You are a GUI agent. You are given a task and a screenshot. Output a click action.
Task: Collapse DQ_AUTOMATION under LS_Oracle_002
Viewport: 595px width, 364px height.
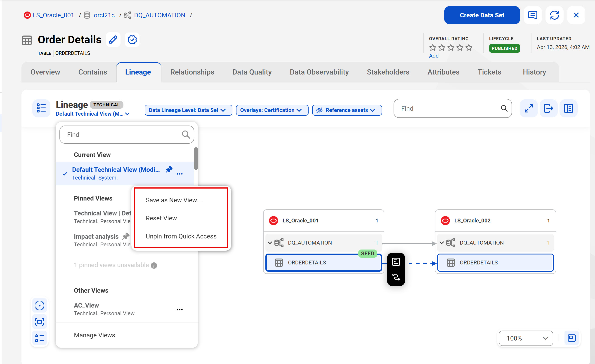(442, 243)
